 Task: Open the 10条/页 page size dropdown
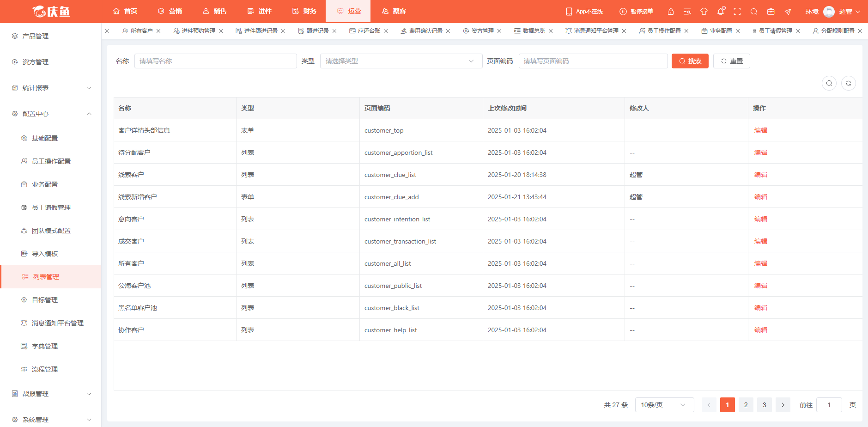point(665,405)
